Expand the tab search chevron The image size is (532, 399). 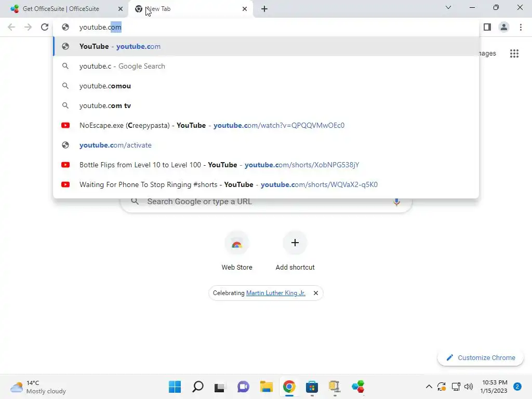point(448,7)
